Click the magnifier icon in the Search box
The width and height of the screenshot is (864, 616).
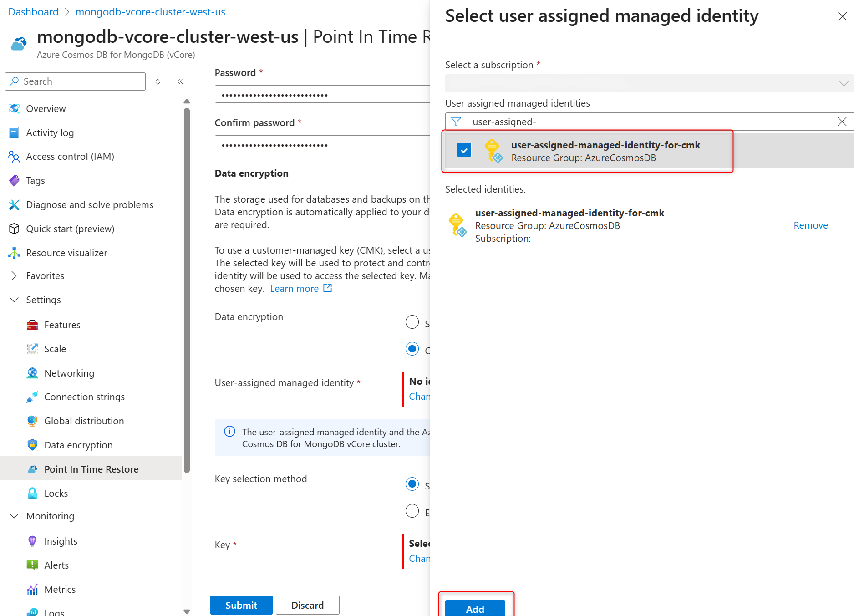point(15,81)
